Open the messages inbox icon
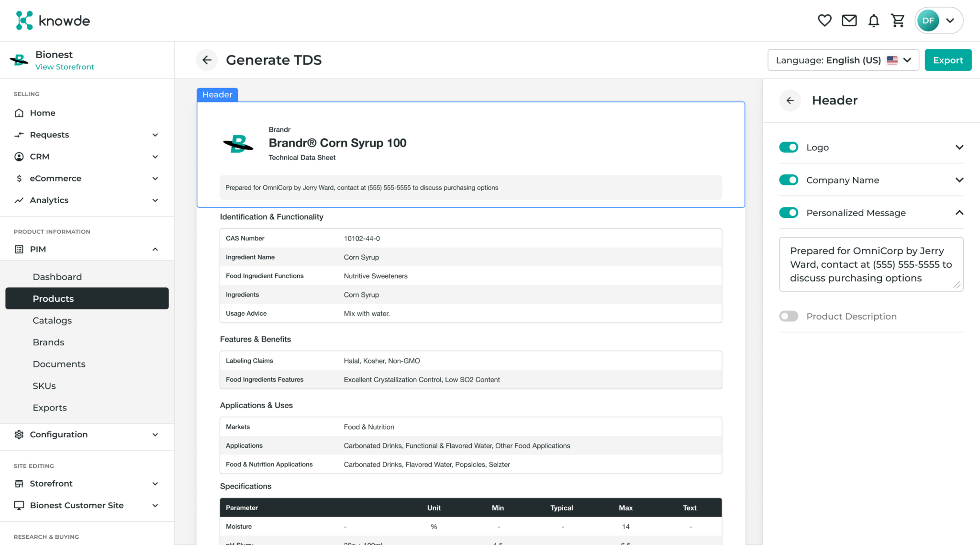The height and width of the screenshot is (545, 980). [849, 20]
